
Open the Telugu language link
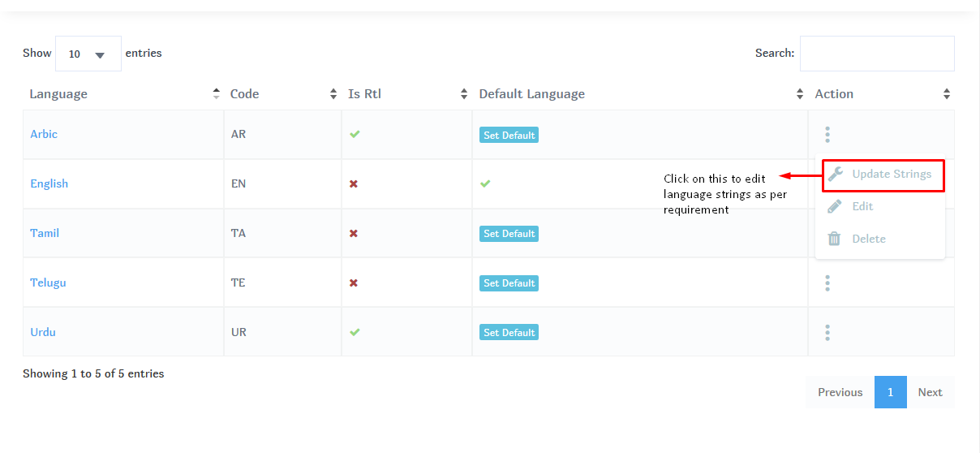(48, 283)
